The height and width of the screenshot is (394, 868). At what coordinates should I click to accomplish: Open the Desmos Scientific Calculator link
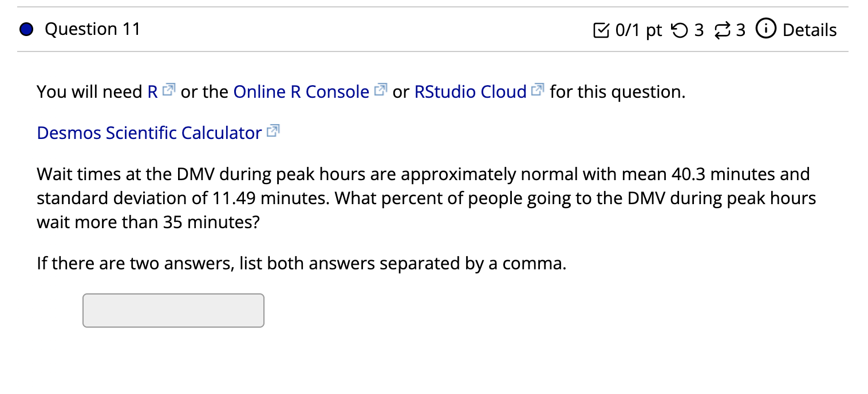pyautogui.click(x=149, y=133)
